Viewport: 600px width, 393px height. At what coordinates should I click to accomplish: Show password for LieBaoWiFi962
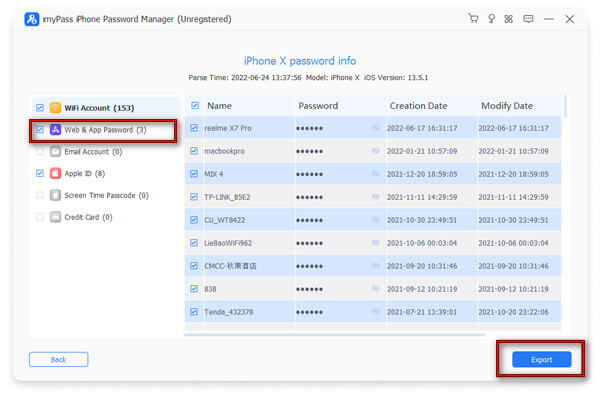375,243
